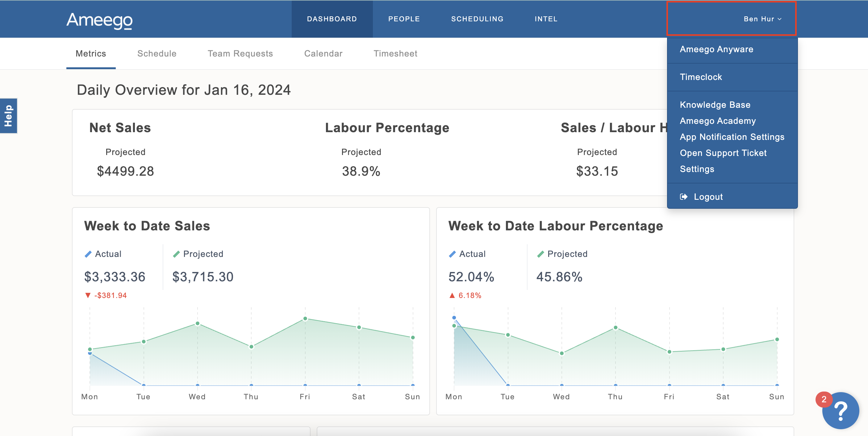
Task: Select Ameego Academy from the menu
Action: point(717,121)
